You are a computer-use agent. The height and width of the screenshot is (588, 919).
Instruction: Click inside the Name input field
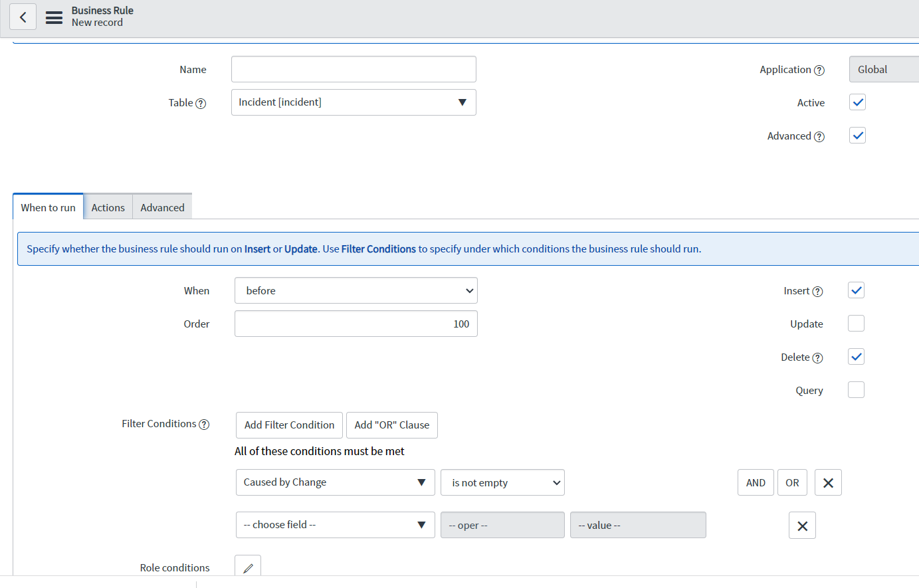[353, 69]
